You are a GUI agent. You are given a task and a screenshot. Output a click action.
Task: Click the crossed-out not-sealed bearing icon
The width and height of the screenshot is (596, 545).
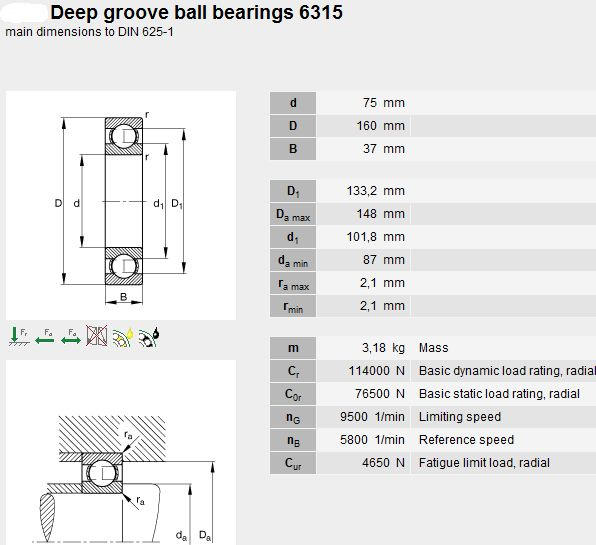[97, 336]
